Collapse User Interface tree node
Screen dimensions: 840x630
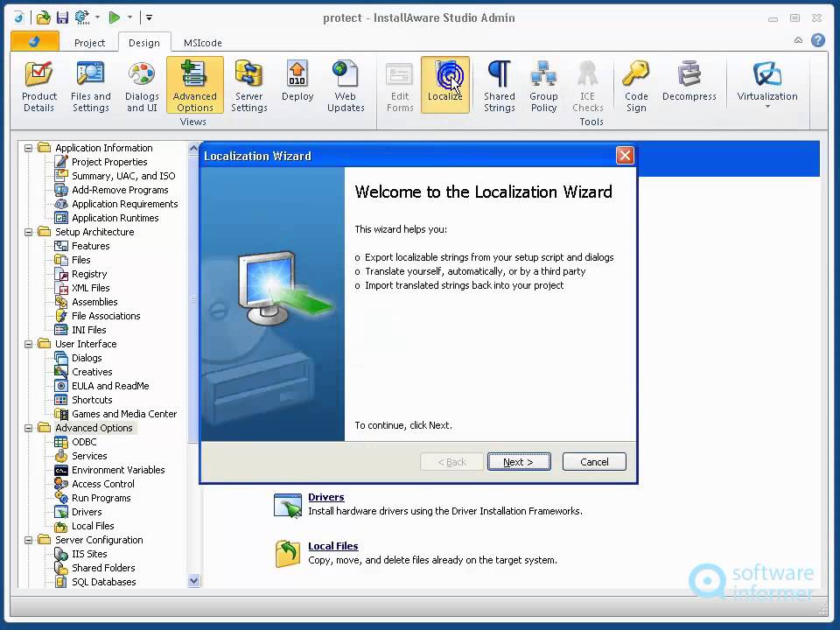click(x=28, y=344)
